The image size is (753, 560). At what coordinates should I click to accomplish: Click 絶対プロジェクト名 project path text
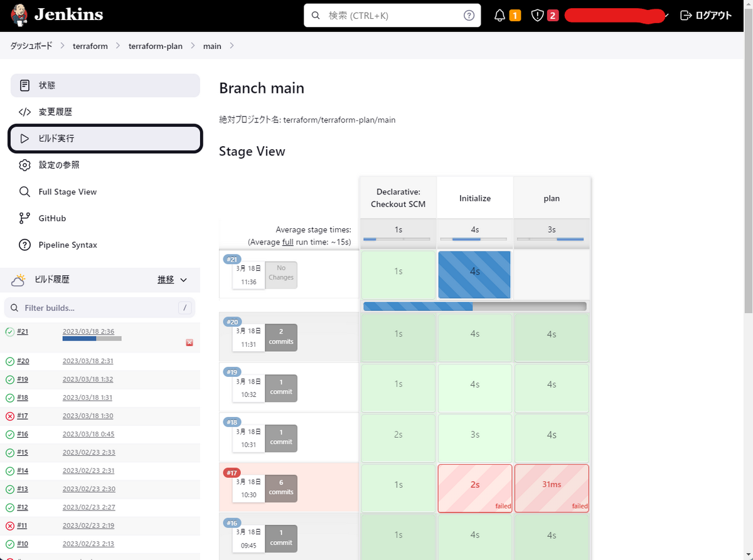[x=307, y=120]
